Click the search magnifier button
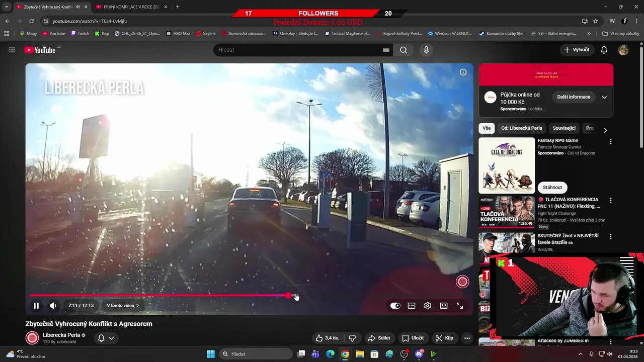The height and width of the screenshot is (362, 644). tap(404, 50)
